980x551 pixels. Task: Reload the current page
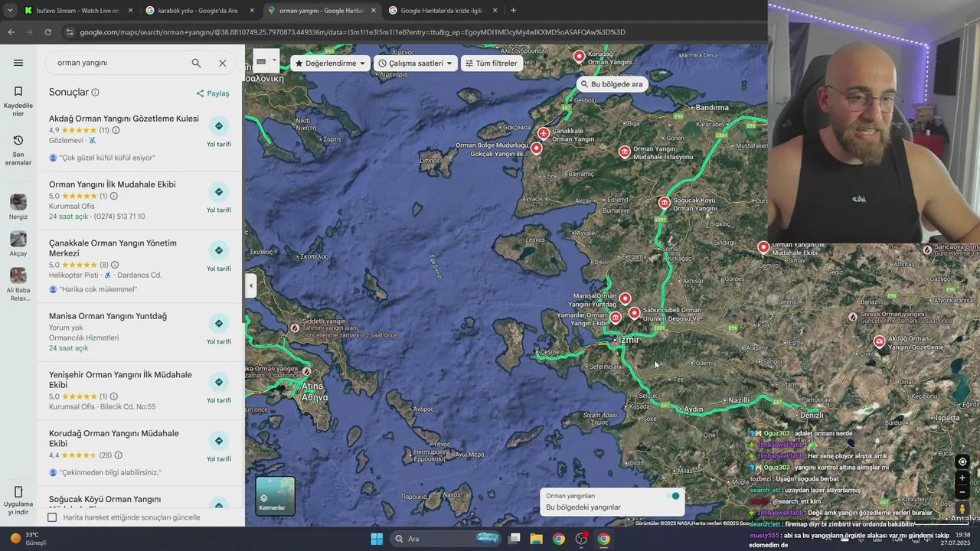(x=47, y=32)
